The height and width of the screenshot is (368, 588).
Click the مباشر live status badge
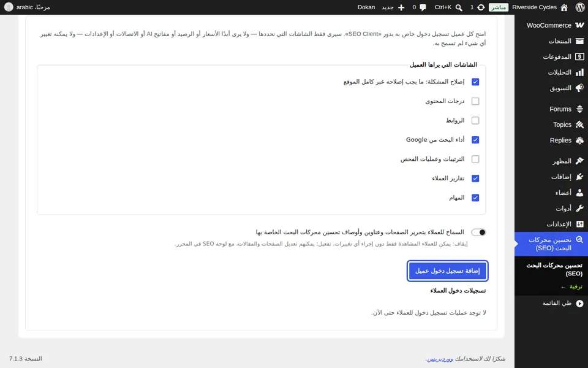click(x=499, y=7)
